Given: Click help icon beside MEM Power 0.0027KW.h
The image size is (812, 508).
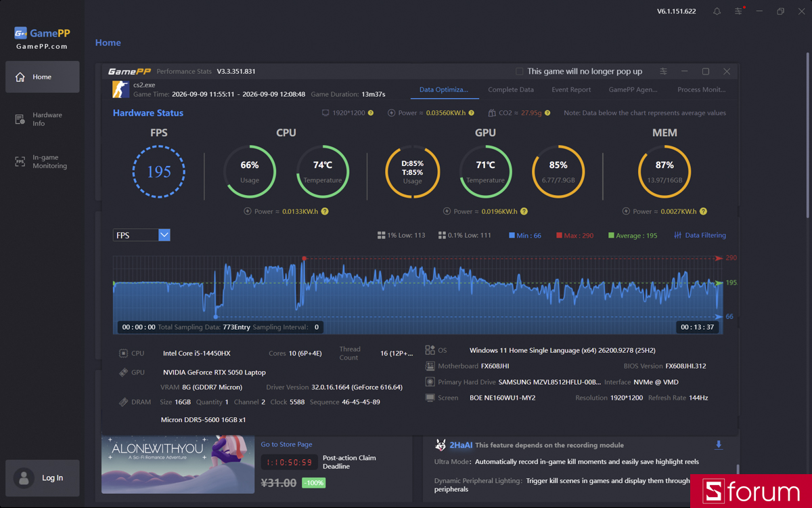Looking at the screenshot, I should [704, 211].
